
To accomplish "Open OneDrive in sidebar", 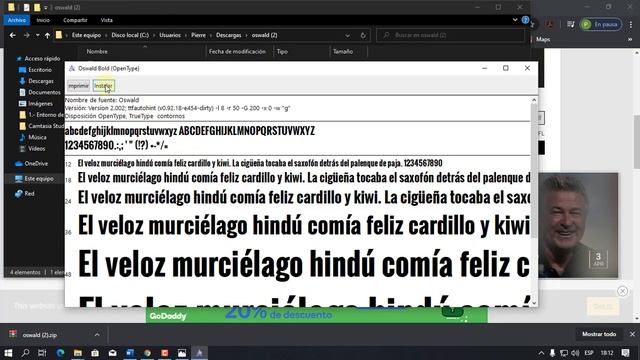I will tap(36, 164).
